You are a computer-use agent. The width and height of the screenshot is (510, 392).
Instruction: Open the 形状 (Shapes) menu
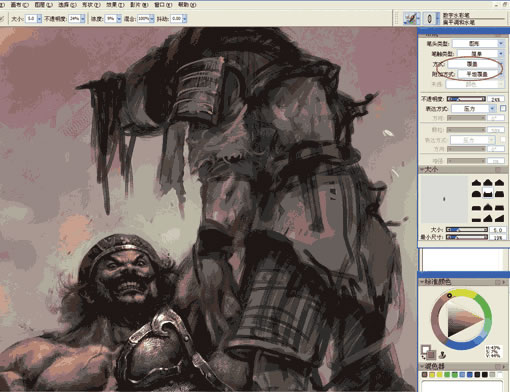pyautogui.click(x=91, y=5)
